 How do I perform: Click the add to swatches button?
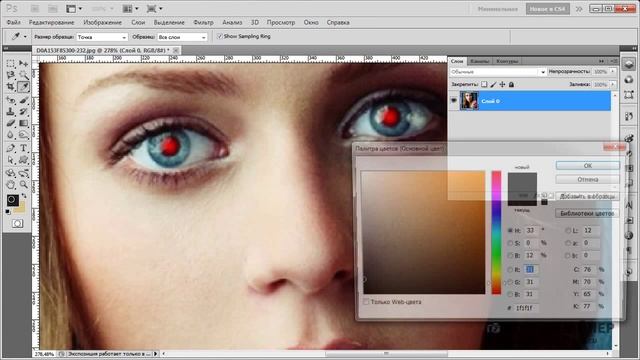(587, 196)
